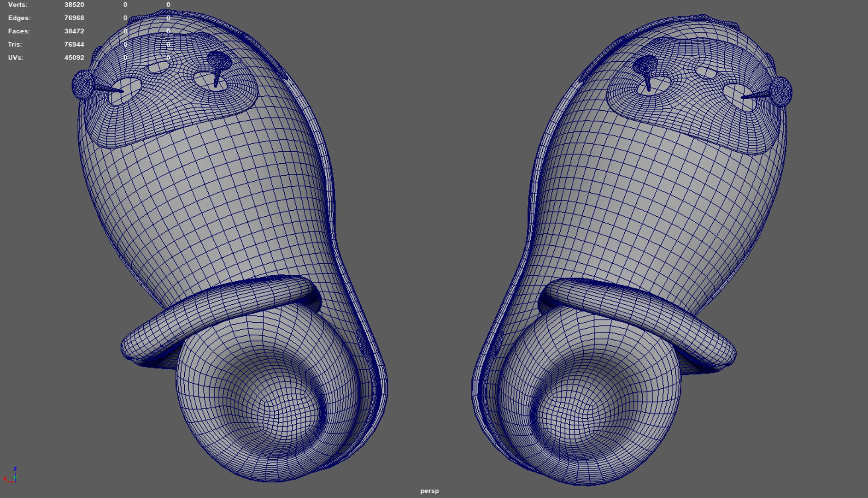Click the UVs label in the poly count HUD
Viewport: 868px width, 498px height.
(16, 58)
